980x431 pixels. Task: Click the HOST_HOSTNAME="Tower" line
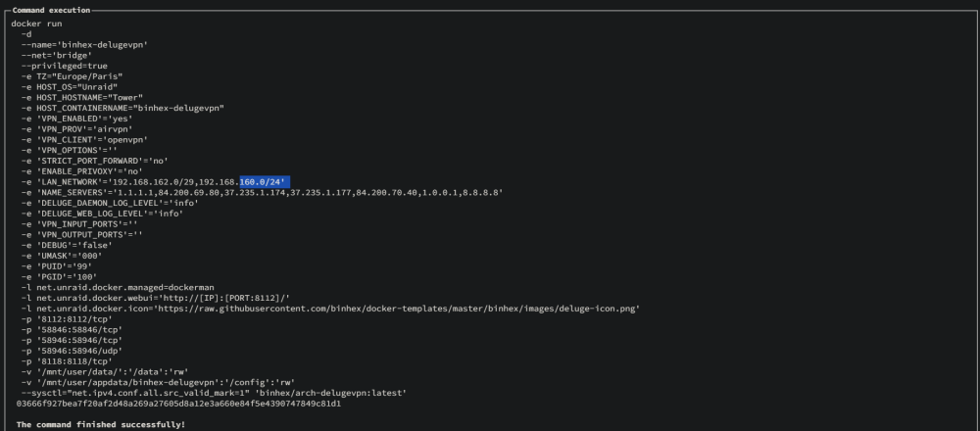tap(82, 98)
